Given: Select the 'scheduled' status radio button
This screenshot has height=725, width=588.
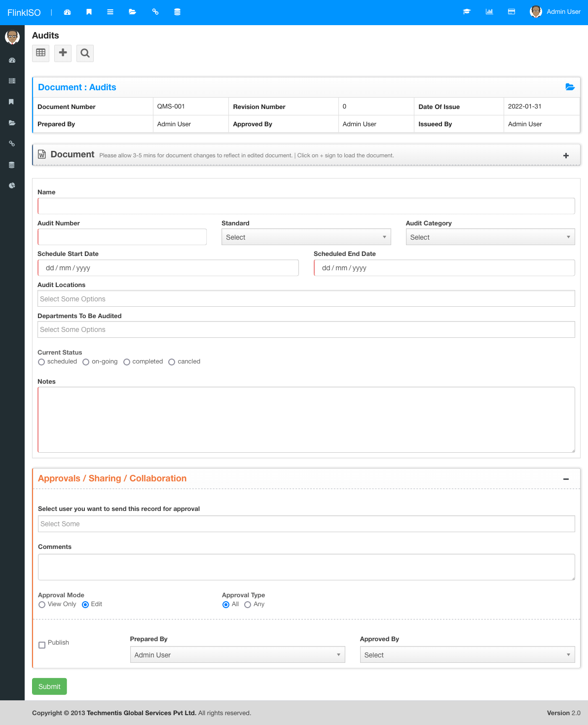Looking at the screenshot, I should click(41, 362).
